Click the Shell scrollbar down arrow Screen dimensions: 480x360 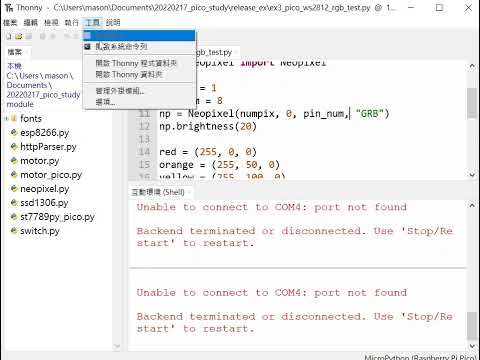(x=472, y=346)
